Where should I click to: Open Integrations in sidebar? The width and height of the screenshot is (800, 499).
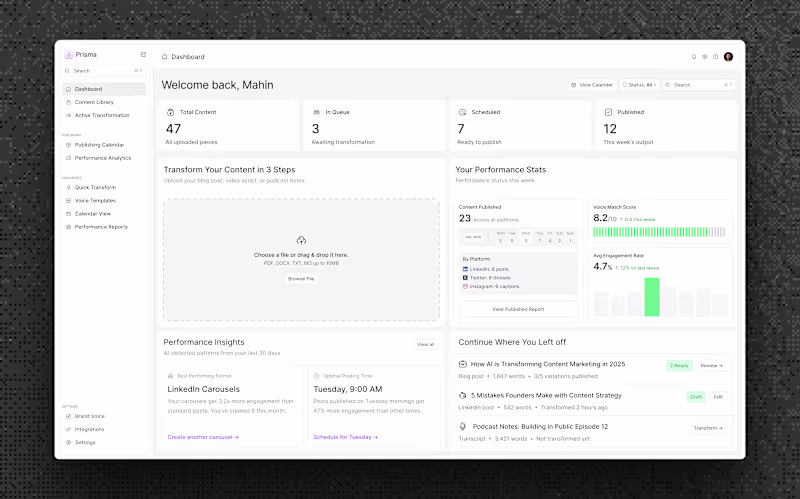click(104, 430)
